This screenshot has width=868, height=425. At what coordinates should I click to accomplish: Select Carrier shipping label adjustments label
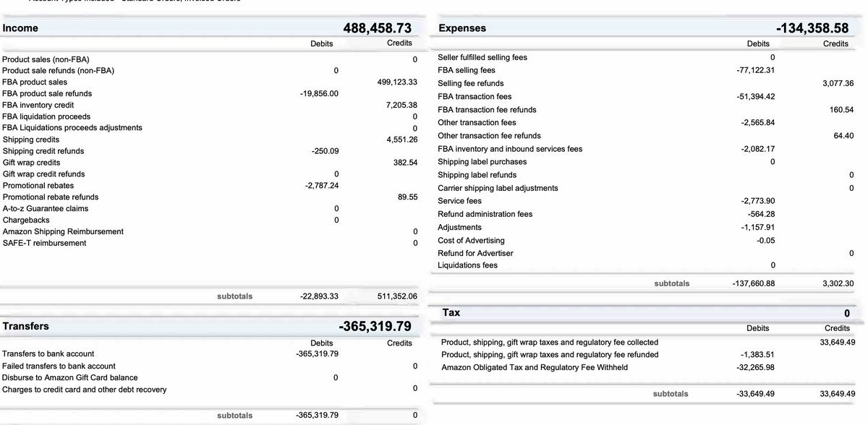click(498, 188)
